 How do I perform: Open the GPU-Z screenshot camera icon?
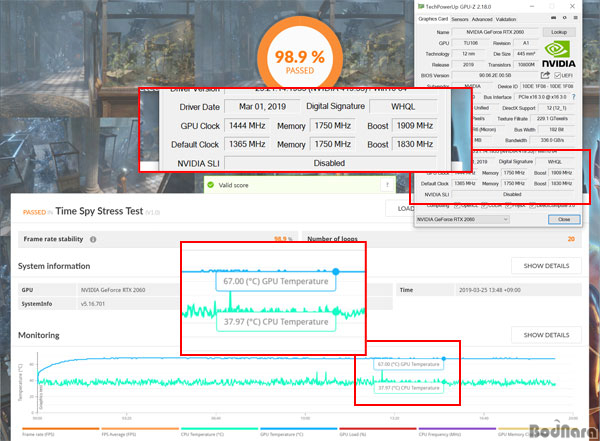pos(553,18)
